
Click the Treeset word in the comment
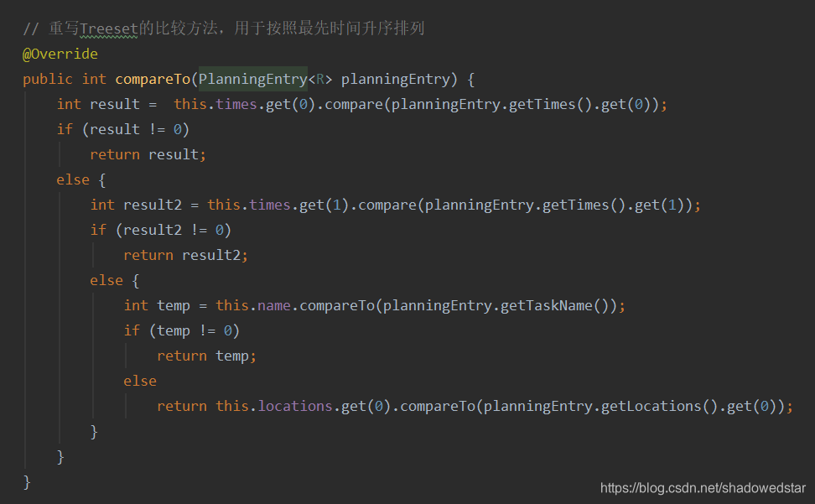(109, 29)
